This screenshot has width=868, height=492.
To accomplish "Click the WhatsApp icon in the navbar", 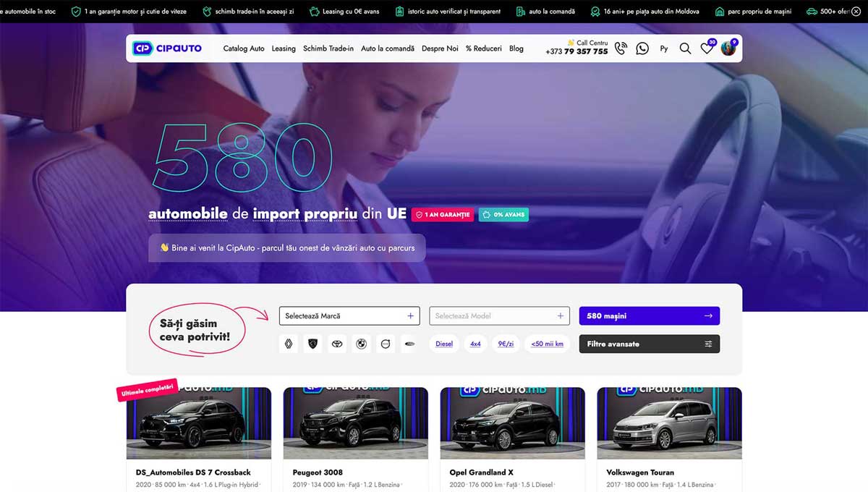I will [x=642, y=48].
